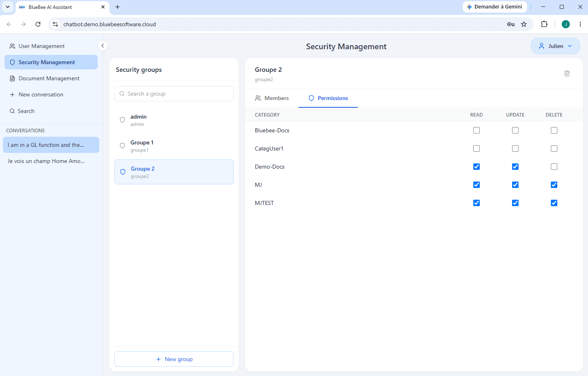Screen dimensions: 588x376
Task: Close the BlueBee AI Assistant tab
Action: 103,7
